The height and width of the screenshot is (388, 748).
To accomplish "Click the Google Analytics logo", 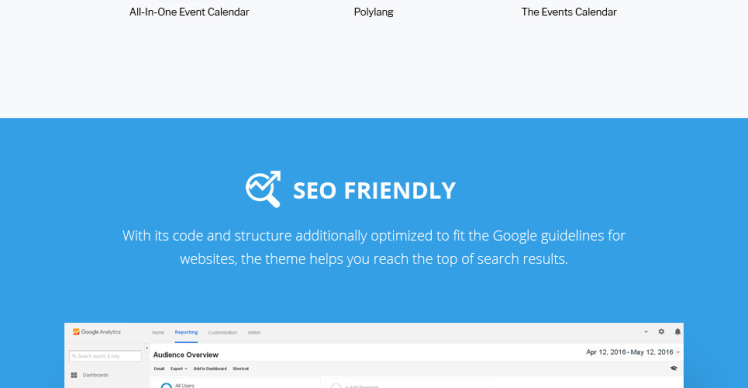I will tap(97, 332).
